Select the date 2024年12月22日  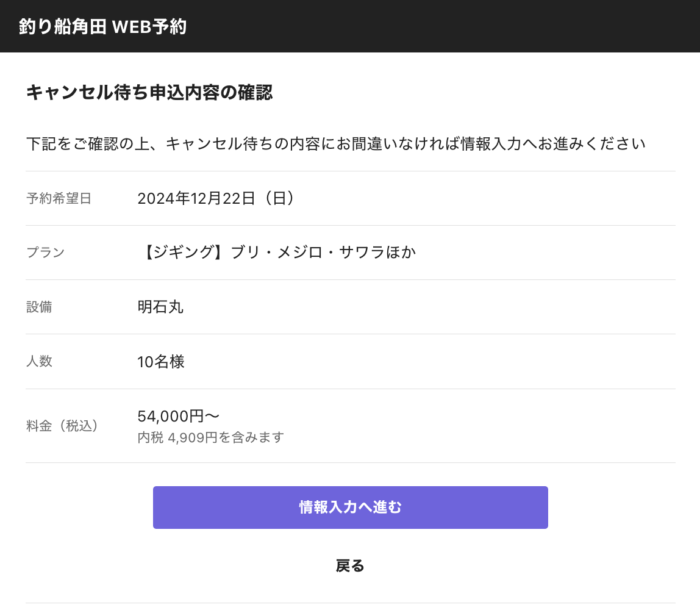tap(196, 198)
